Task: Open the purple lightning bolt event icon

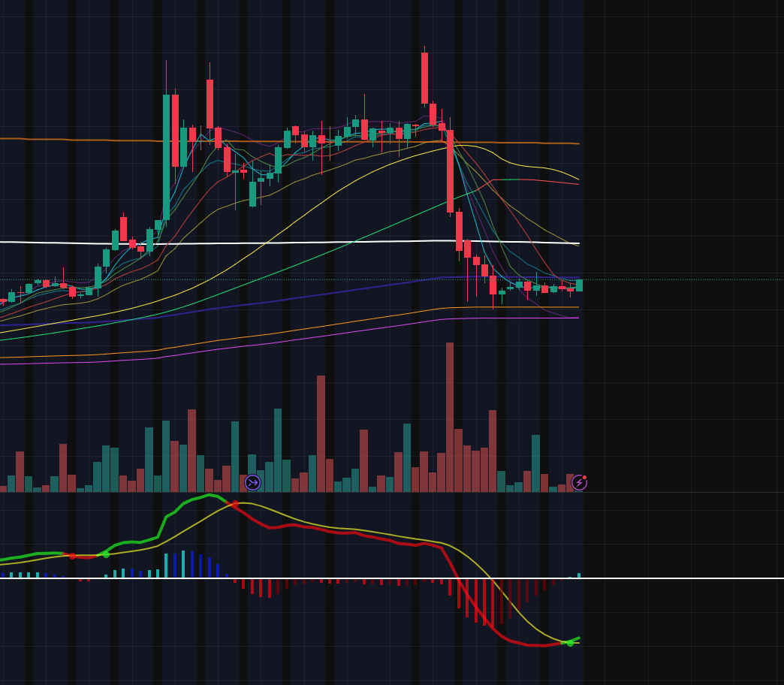Action: (x=579, y=482)
